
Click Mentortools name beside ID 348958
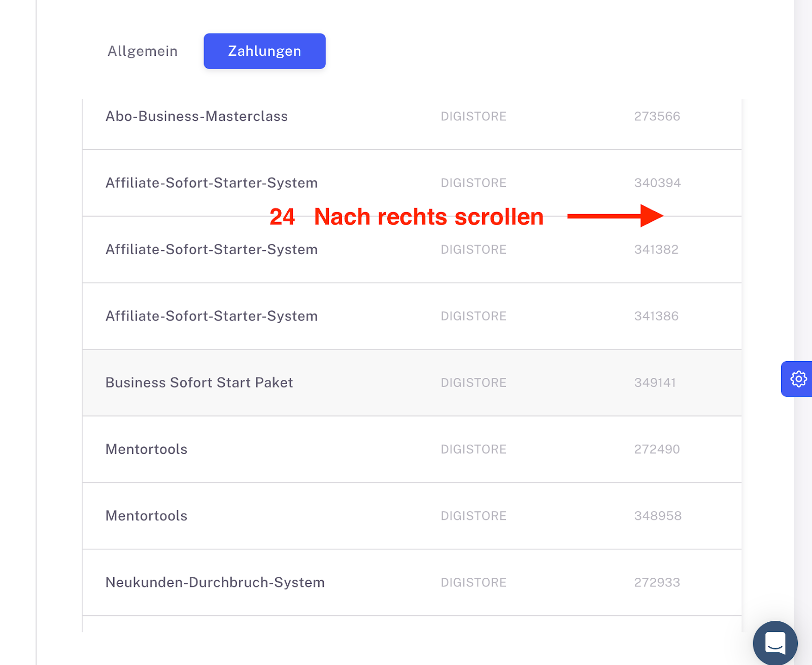[146, 516]
